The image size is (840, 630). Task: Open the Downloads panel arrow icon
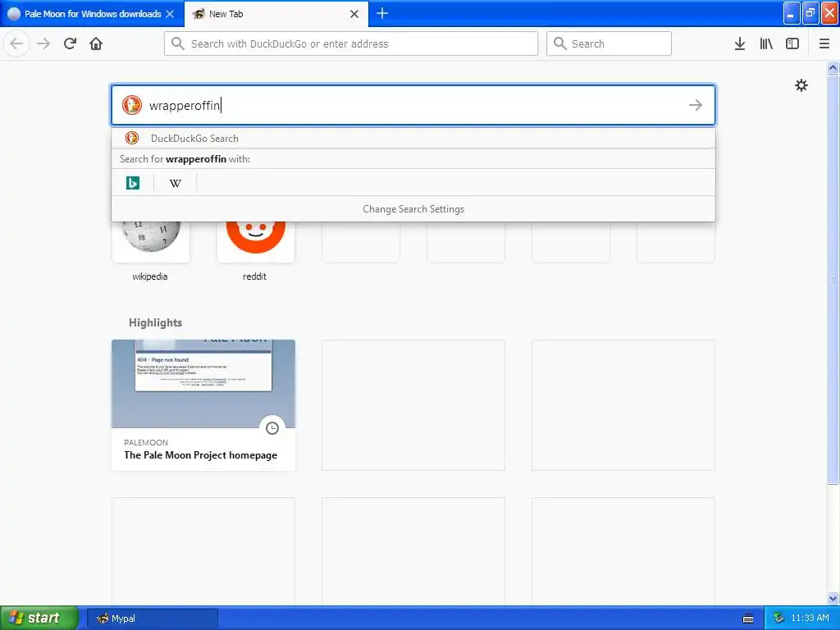coord(740,43)
